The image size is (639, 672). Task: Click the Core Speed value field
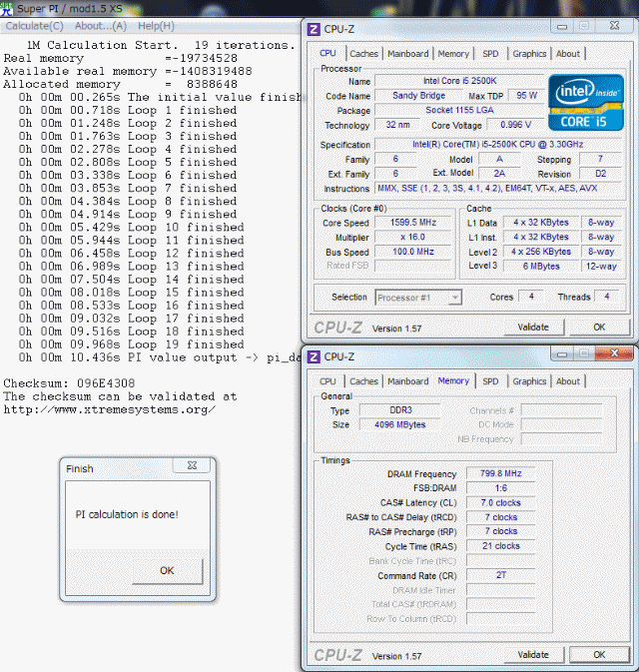click(x=413, y=223)
